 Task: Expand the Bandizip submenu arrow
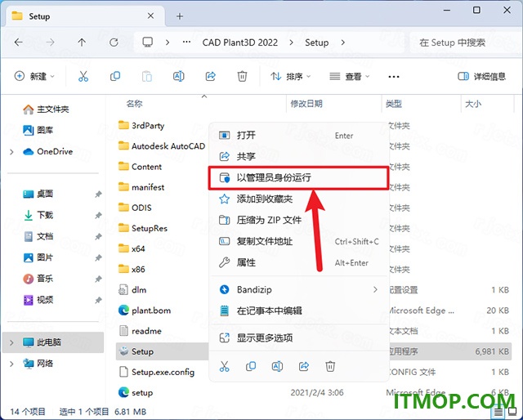point(376,289)
